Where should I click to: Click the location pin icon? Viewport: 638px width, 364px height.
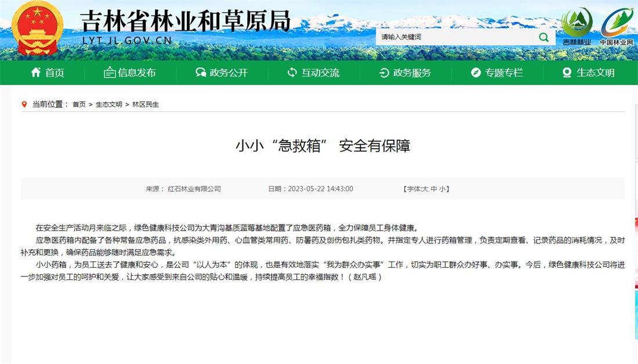24,104
